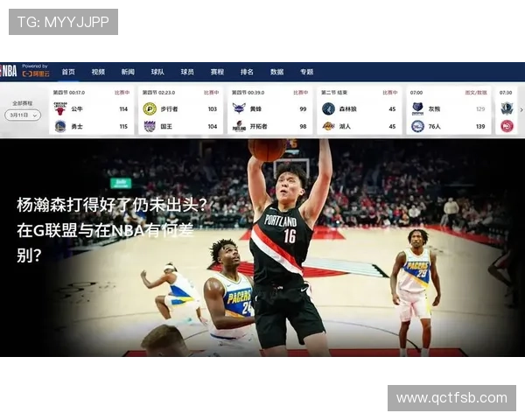Click the 76ers score 139
525x420 pixels.
tap(480, 127)
